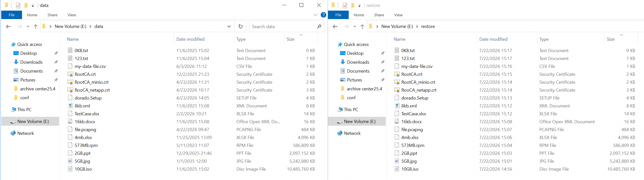Screen dimensions: 644x180
Task: Click the 0KB.txt text file icon in restore window
Action: click(397, 50)
